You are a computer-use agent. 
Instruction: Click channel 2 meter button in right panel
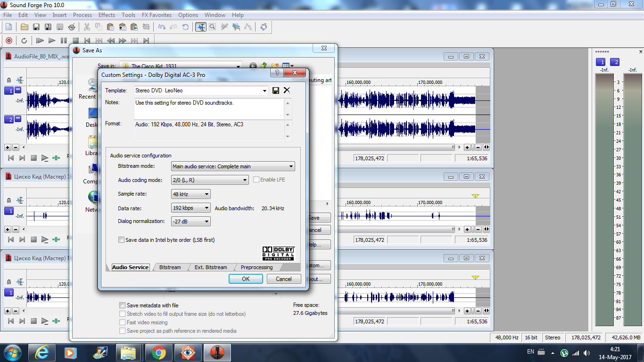click(615, 62)
